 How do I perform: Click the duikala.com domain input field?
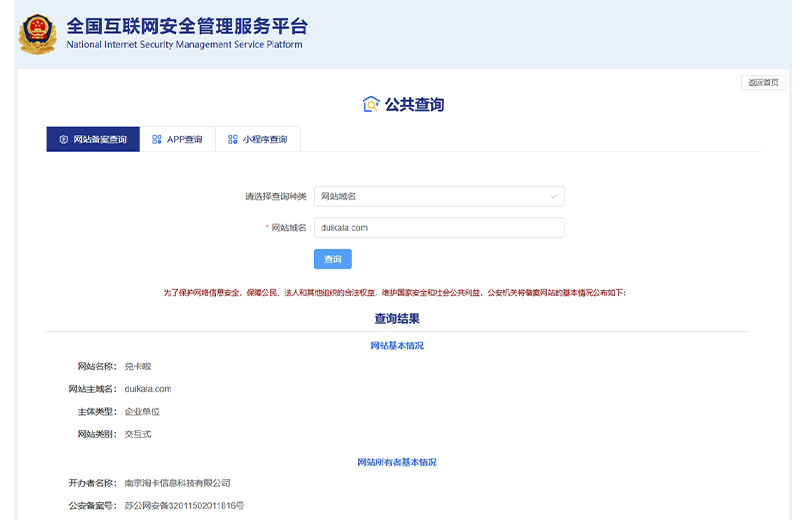[439, 228]
